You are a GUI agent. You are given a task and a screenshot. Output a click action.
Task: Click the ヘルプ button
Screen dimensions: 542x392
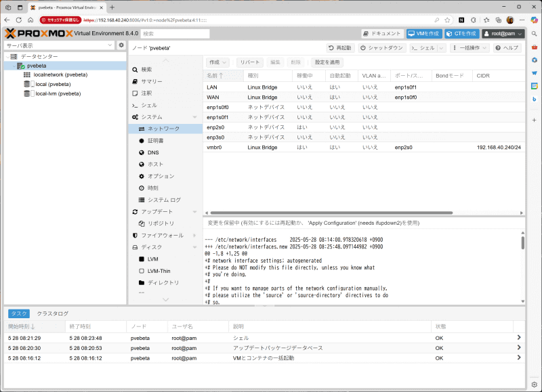coord(507,48)
